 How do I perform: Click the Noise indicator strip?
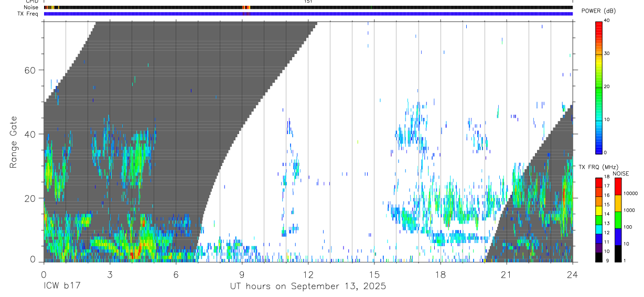pos(308,7)
